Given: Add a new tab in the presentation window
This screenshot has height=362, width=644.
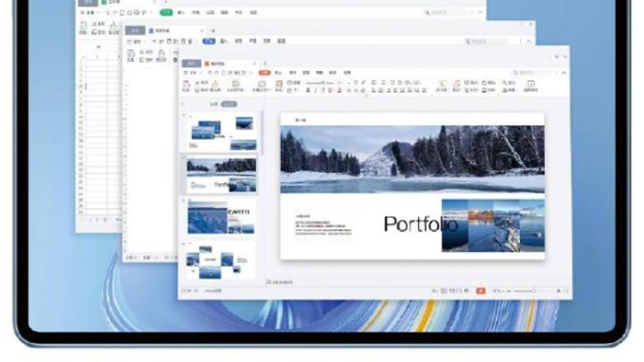Looking at the screenshot, I should point(265,64).
